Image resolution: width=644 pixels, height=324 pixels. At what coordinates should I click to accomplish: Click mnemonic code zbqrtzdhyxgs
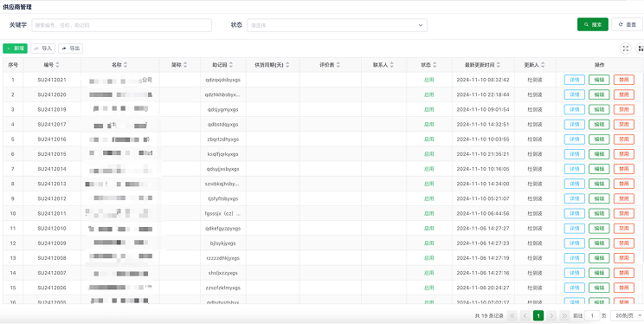tap(223, 139)
